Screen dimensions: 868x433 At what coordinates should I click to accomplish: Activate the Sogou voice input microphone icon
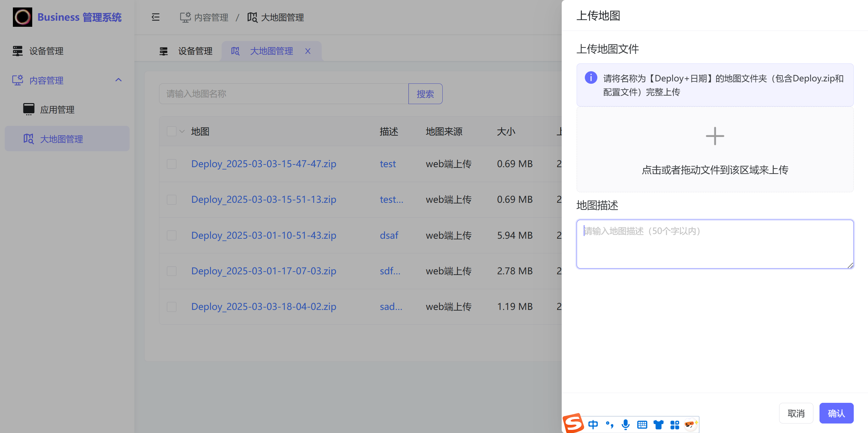coord(625,424)
